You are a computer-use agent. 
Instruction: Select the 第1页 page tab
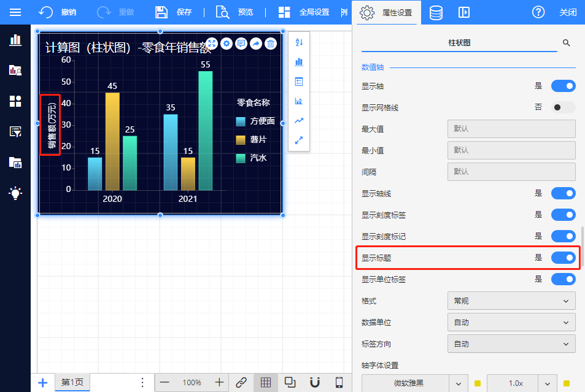[x=72, y=382]
